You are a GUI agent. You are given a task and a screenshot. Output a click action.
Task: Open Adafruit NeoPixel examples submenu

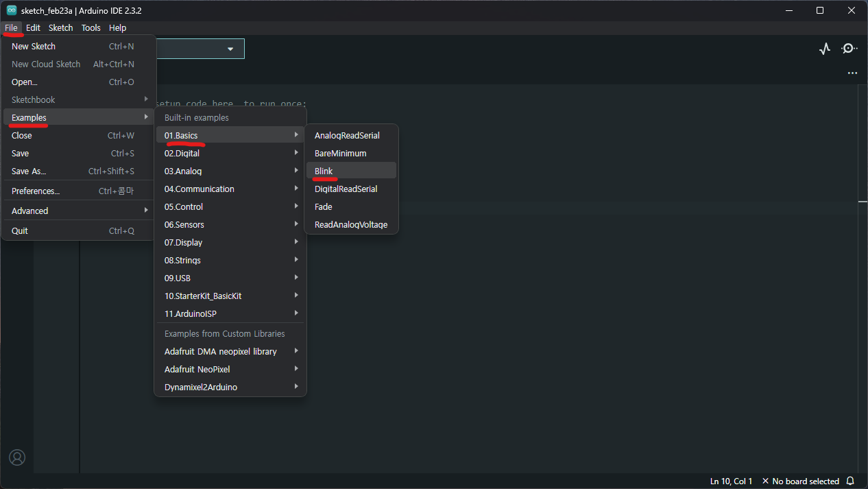[x=230, y=370]
